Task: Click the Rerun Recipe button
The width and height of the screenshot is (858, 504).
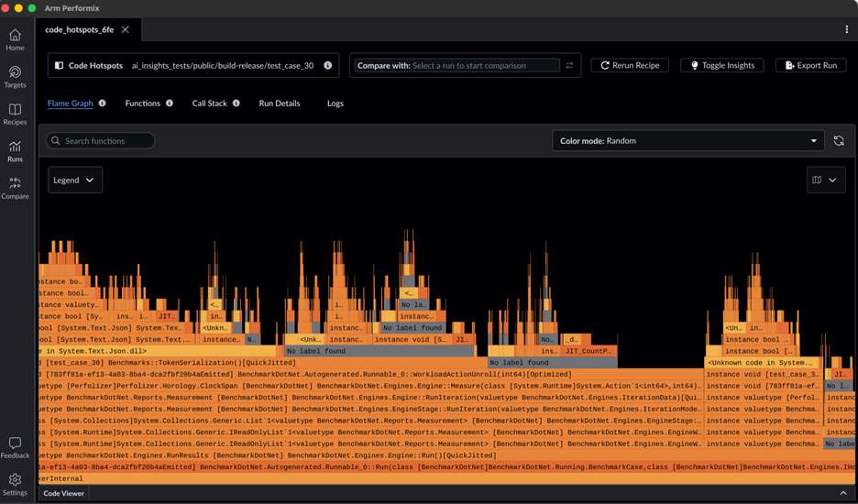Action: coord(629,65)
